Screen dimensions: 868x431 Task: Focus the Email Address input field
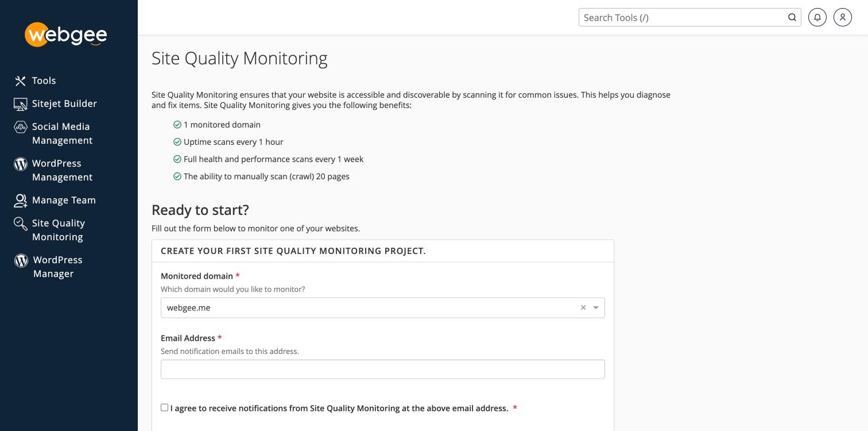click(x=383, y=369)
